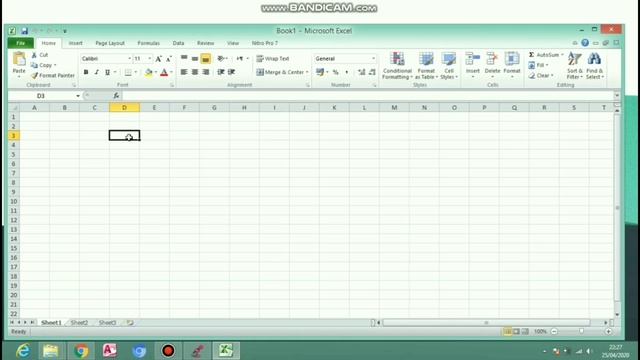Open the File tab
Viewport: 640px width, 360px height.
[x=20, y=43]
